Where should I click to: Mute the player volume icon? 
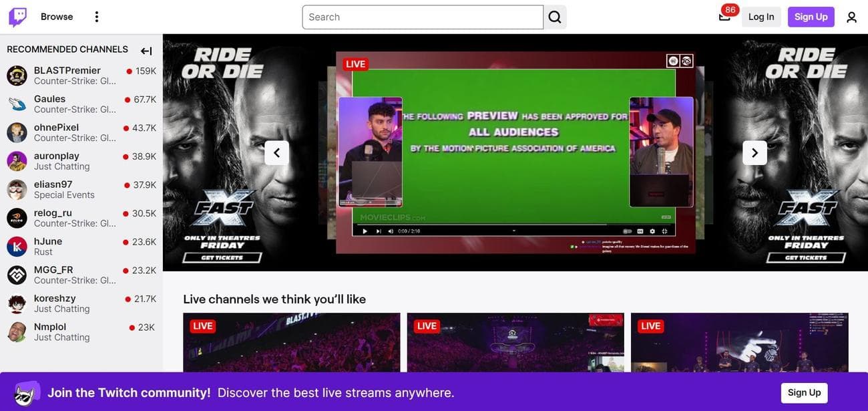[x=391, y=231]
